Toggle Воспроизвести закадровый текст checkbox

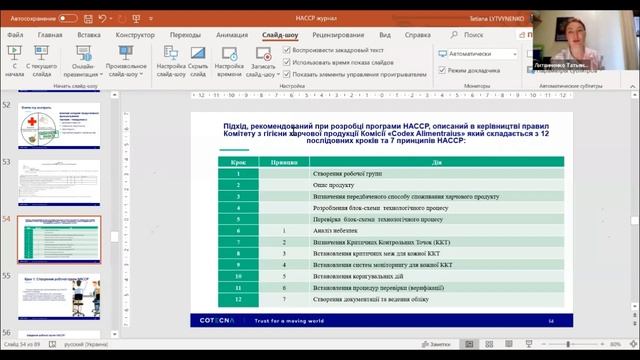287,50
